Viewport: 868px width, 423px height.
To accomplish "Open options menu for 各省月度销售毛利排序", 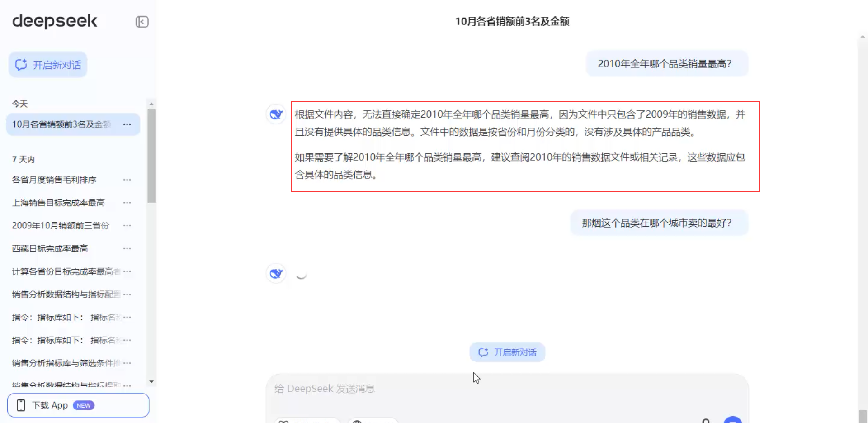I will click(127, 180).
